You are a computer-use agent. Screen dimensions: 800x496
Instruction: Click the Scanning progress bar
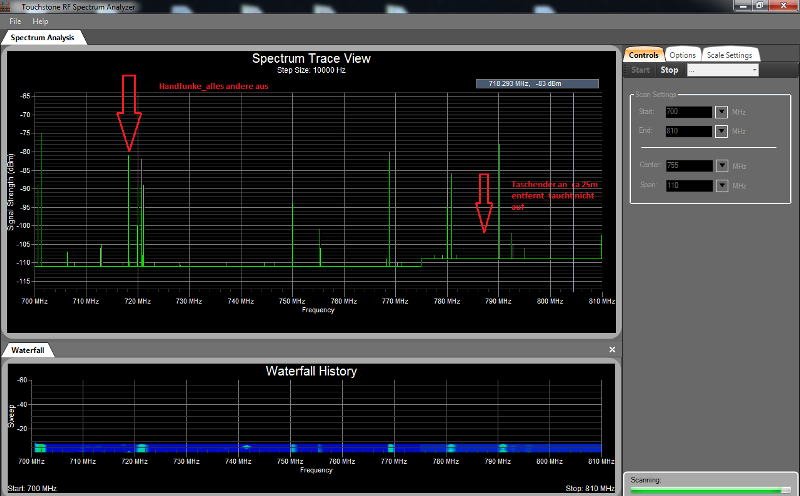pos(710,490)
